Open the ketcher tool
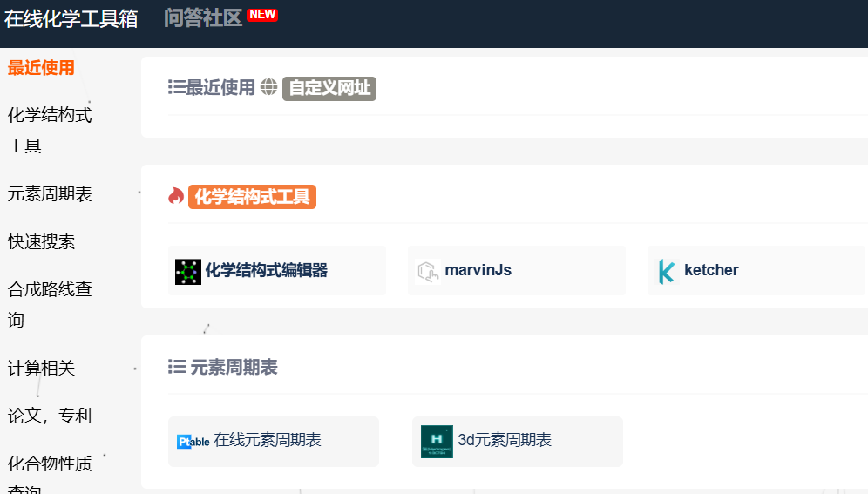Viewport: 868px width, 494px height. click(x=711, y=270)
